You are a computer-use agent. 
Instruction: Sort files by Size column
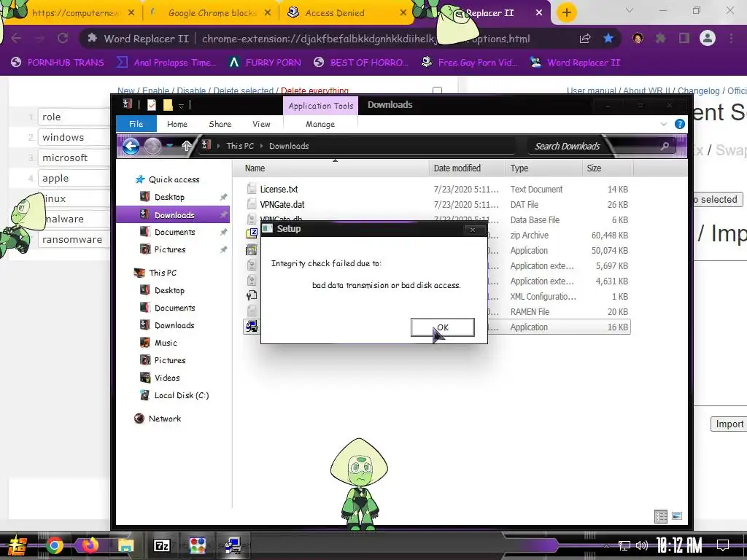594,168
